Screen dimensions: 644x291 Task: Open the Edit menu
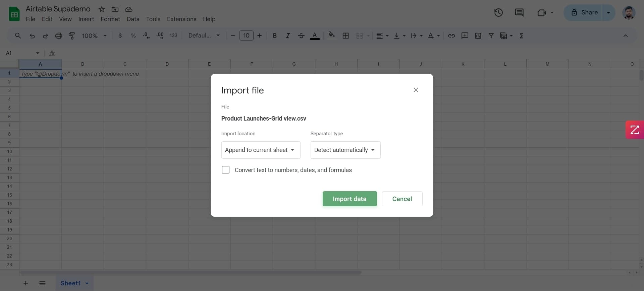[x=47, y=19]
